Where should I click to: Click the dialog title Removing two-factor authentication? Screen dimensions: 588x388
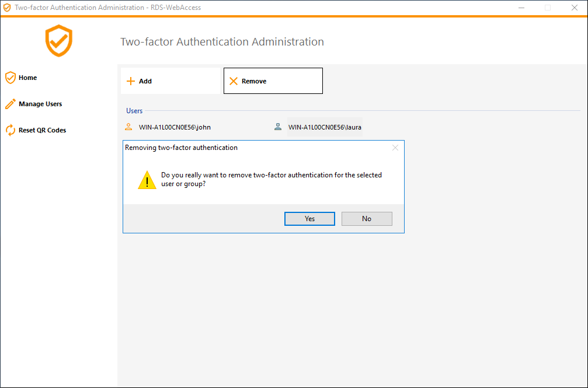click(x=181, y=148)
